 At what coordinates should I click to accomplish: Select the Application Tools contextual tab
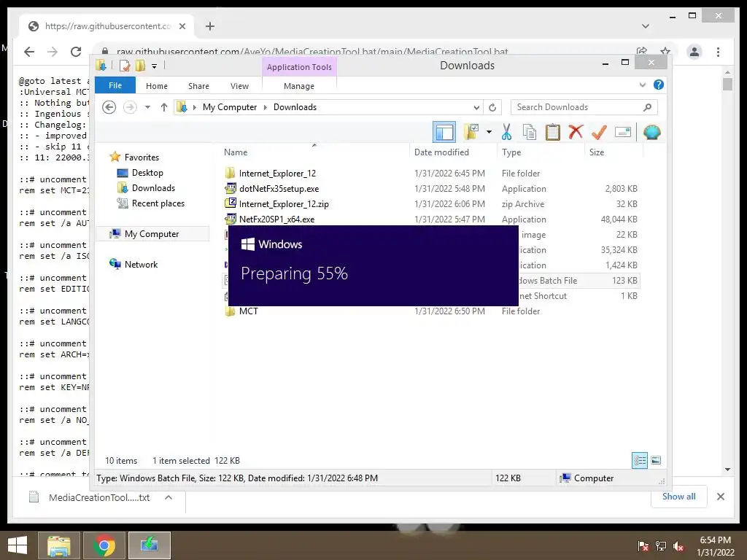[299, 67]
